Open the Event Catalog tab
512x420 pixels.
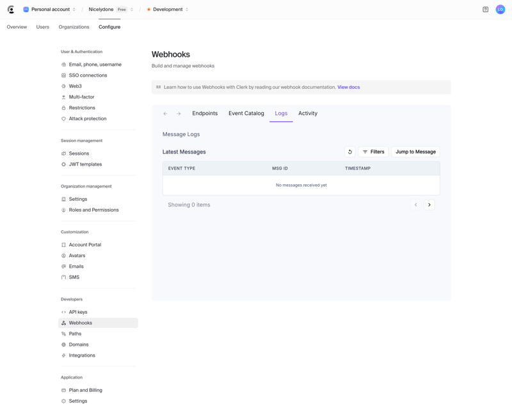pyautogui.click(x=246, y=113)
